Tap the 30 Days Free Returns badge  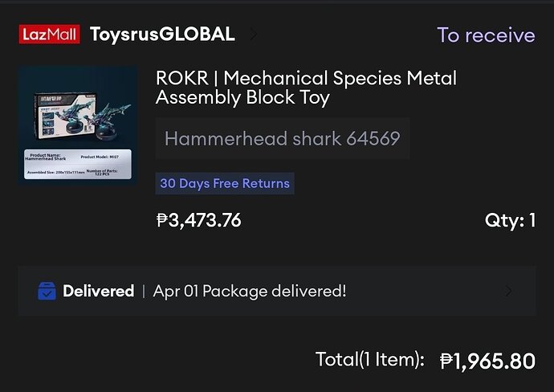coord(224,183)
